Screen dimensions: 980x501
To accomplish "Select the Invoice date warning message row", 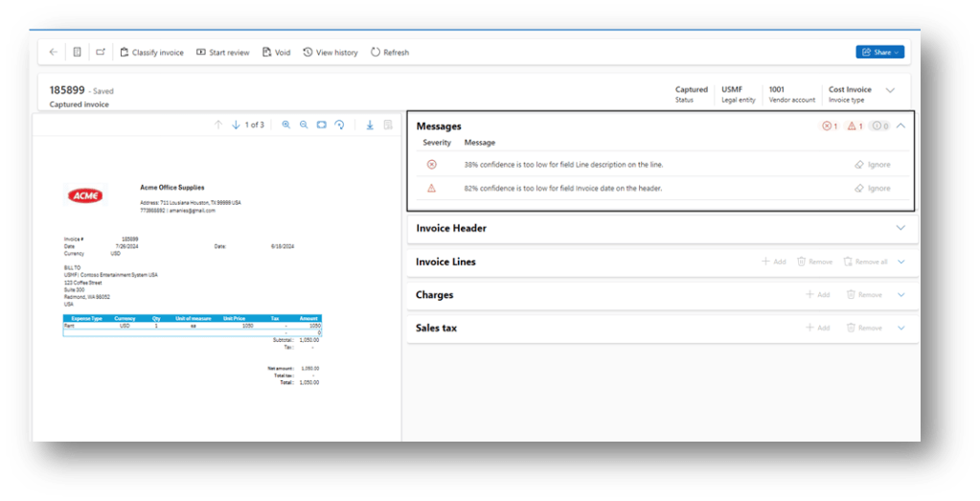I will (x=562, y=189).
